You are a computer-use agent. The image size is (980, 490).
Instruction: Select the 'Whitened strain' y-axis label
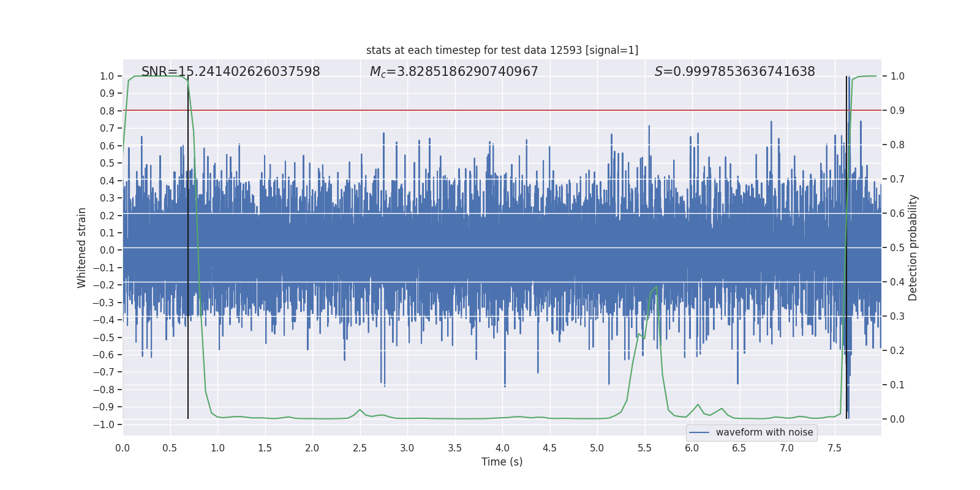(x=82, y=247)
